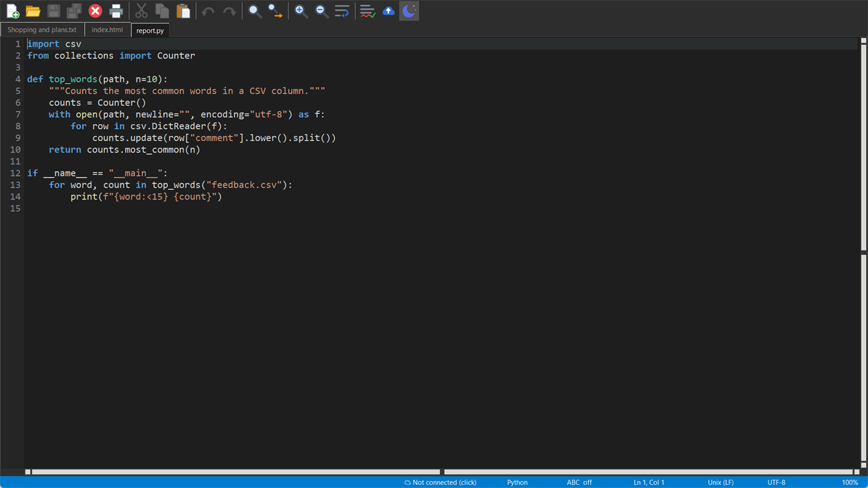This screenshot has width=868, height=488.
Task: Select the report.py tab
Action: [x=150, y=30]
